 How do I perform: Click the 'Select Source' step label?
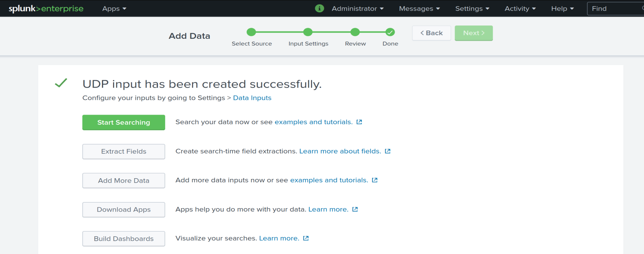pyautogui.click(x=252, y=44)
